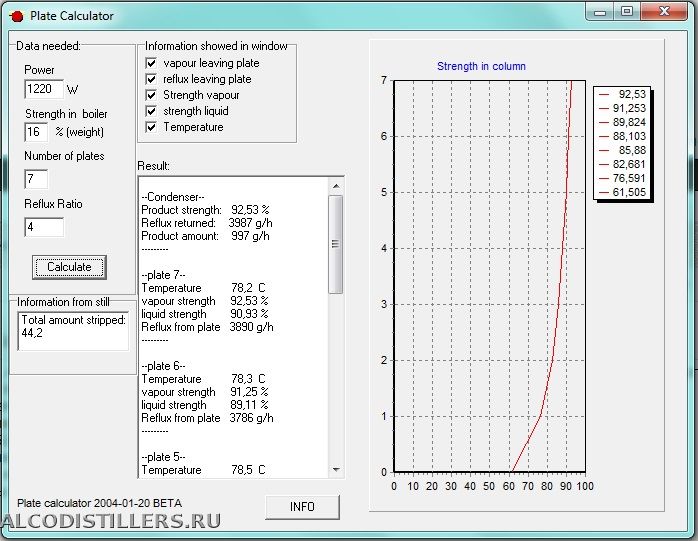Uncheck the Temperature checkbox
698x541 pixels.
click(x=152, y=127)
